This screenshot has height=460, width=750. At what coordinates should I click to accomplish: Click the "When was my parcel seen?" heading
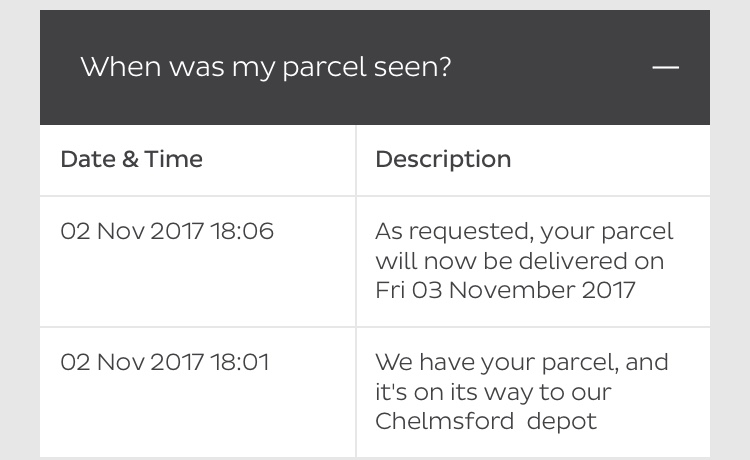[265, 67]
